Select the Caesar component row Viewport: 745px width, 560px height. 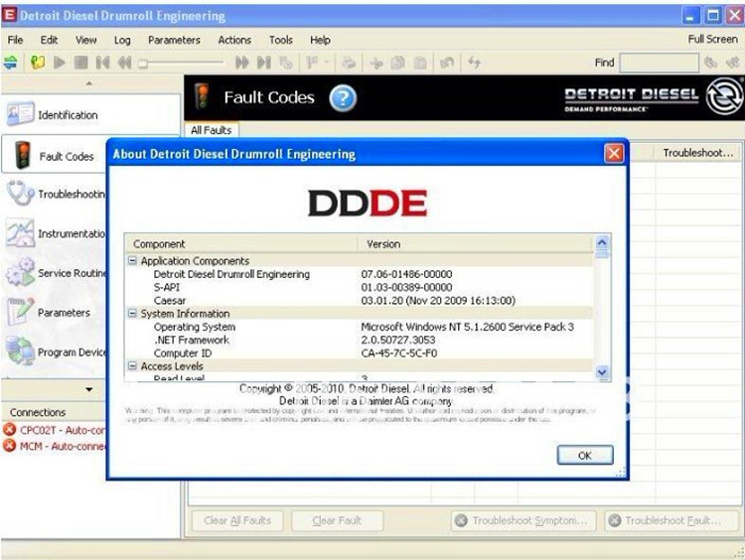coord(360,300)
